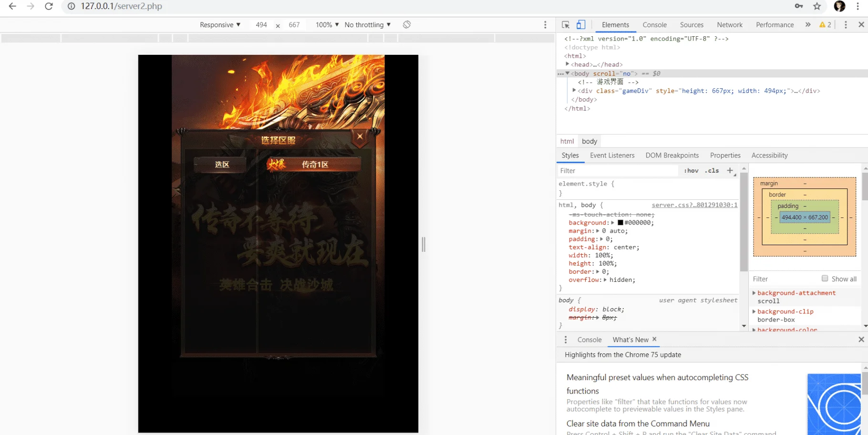The width and height of the screenshot is (868, 435).
Task: Switch to the Elements tab
Action: coord(615,25)
